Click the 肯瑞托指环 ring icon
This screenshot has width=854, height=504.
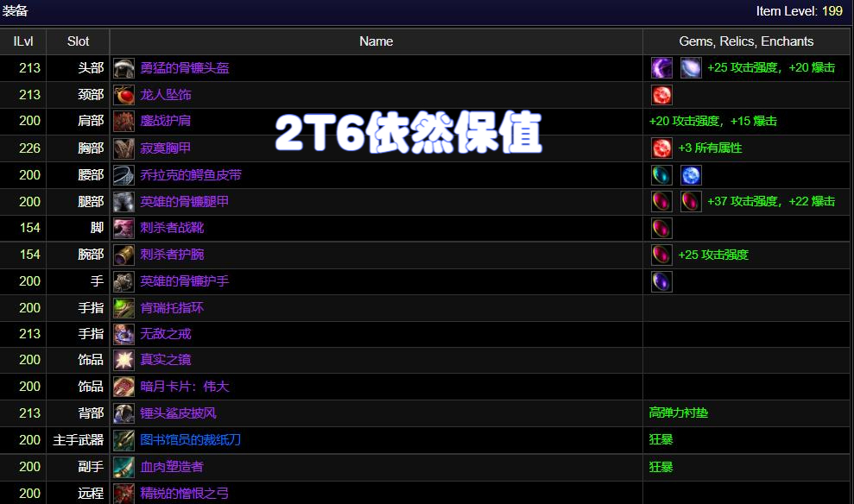pyautogui.click(x=123, y=308)
